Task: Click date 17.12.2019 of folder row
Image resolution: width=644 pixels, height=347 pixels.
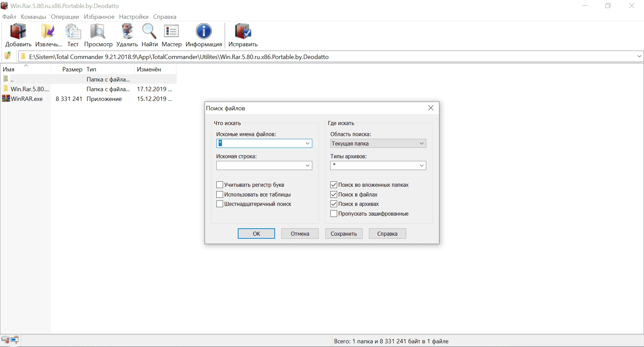Action: (x=154, y=89)
